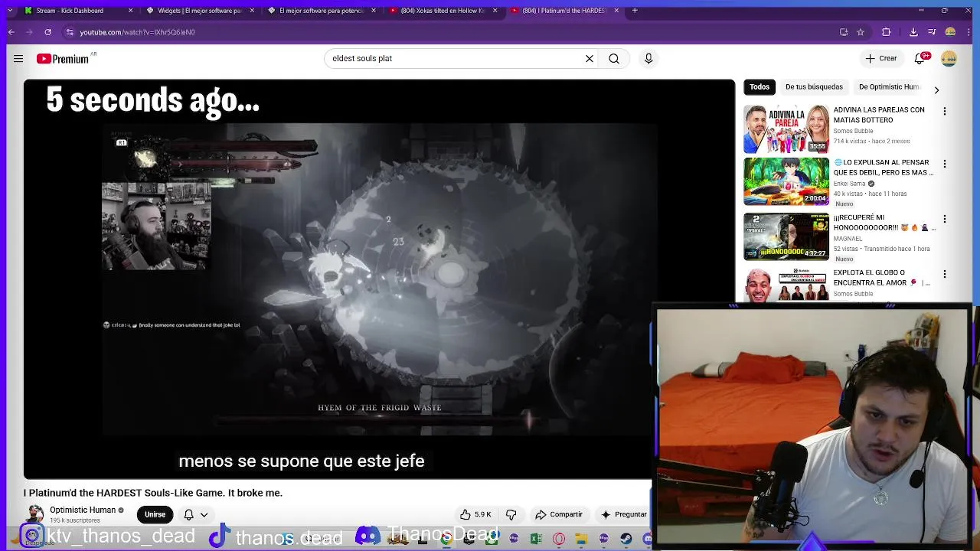Open more options for ADIVINA LAS PAREJAS video
This screenshot has width=980, height=551.
(945, 112)
